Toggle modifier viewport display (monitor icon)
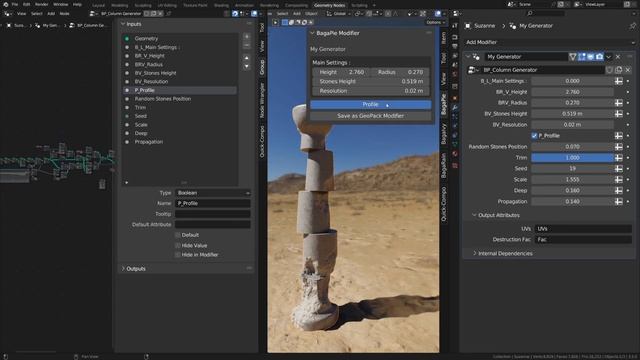Viewport: 640px width, 360px height. (x=591, y=57)
